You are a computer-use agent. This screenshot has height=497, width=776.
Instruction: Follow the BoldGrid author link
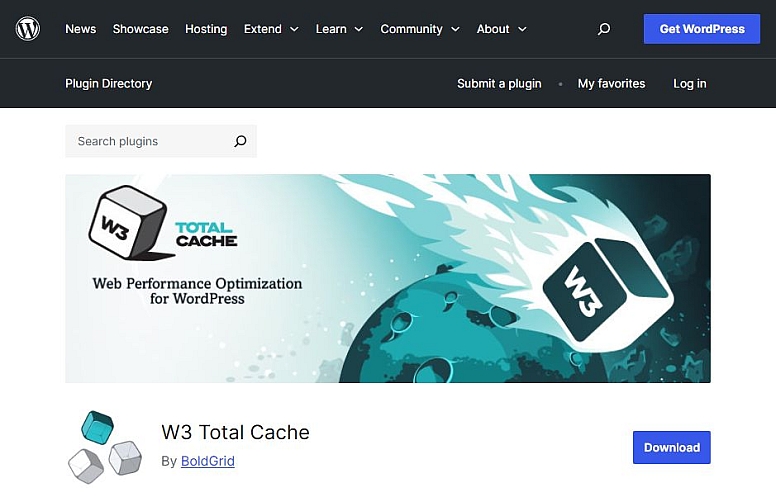(208, 461)
